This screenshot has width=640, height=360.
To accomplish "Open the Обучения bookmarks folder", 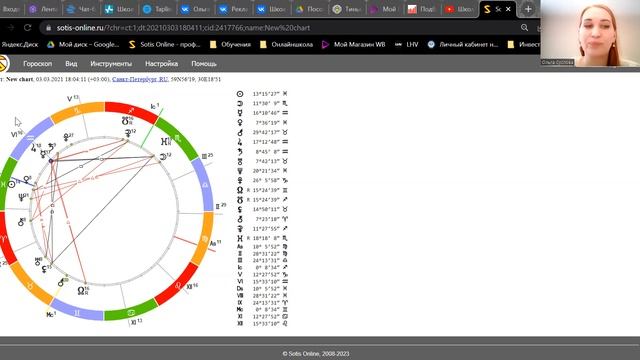I will (230, 44).
